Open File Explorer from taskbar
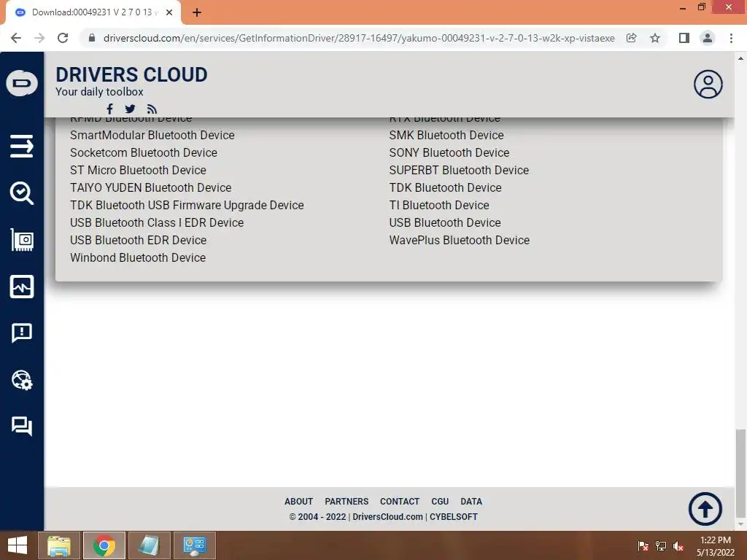747x560 pixels. (x=59, y=545)
